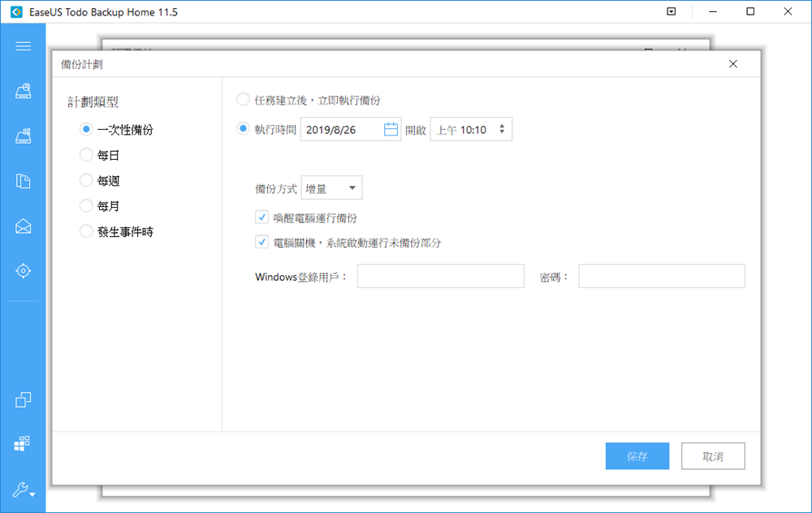Click time spinner arrows beside 上午 10:10
The height and width of the screenshot is (513, 812).
coord(502,129)
